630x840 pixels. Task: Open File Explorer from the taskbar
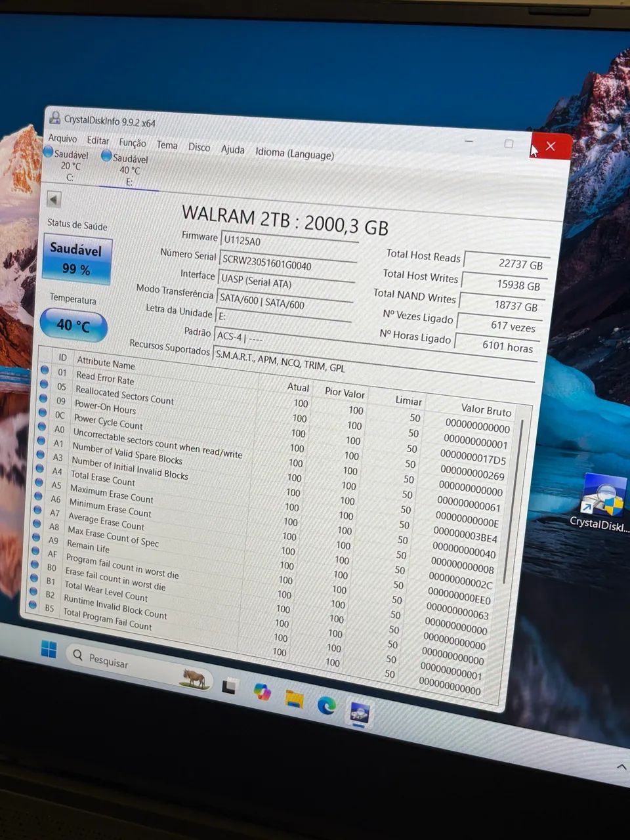click(294, 699)
